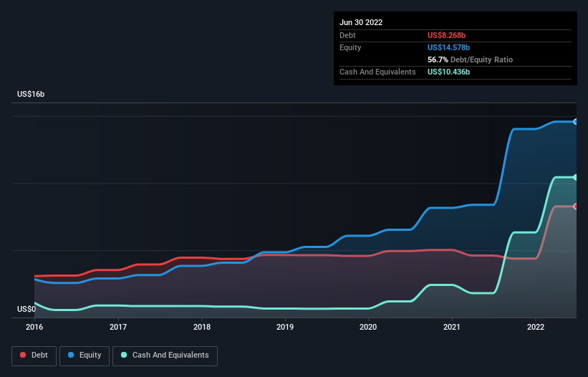Click the US$10.436b cash value

pos(448,72)
